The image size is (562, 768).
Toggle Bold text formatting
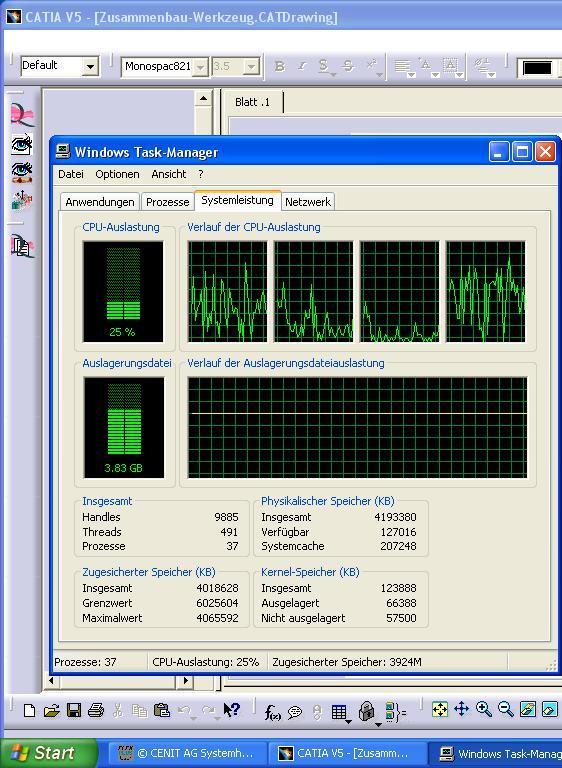pyautogui.click(x=280, y=66)
